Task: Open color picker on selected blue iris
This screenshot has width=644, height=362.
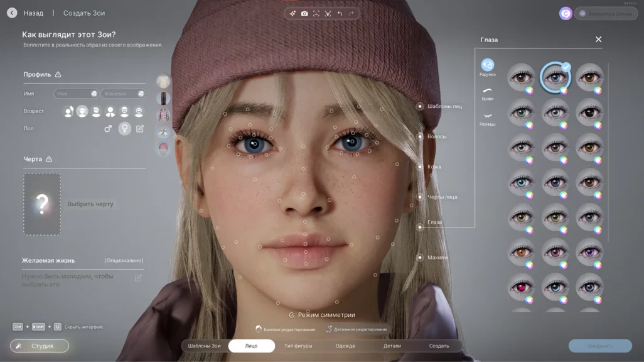Action: click(564, 90)
